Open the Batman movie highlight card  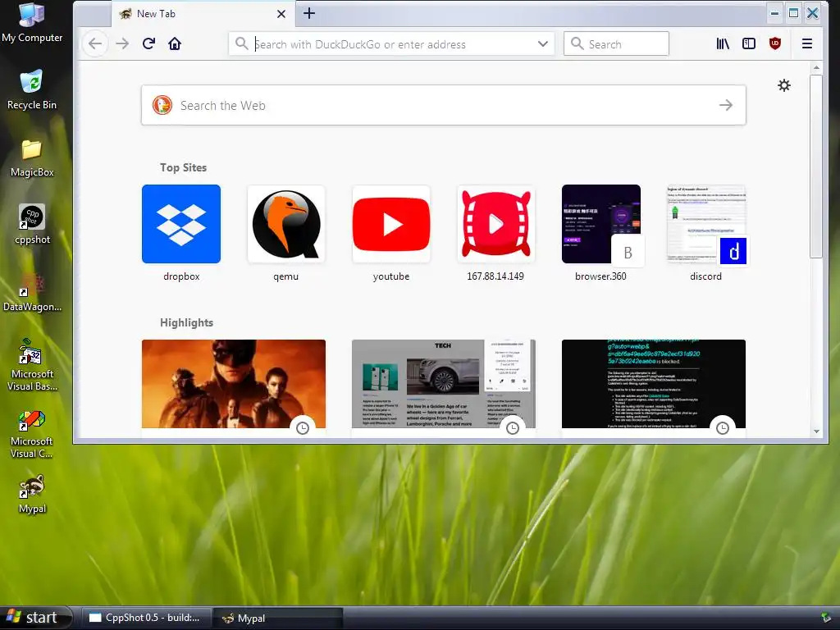tap(234, 384)
